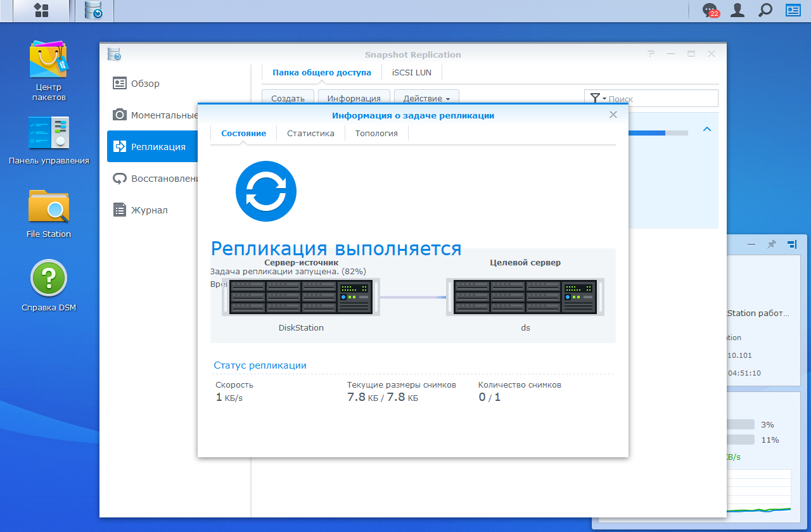Click the Репликация выполняется heading
The width and height of the screenshot is (811, 532).
(x=336, y=248)
